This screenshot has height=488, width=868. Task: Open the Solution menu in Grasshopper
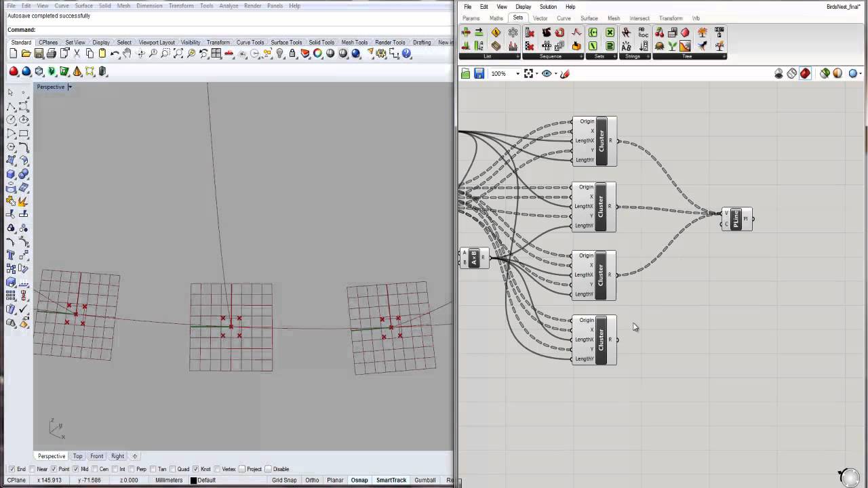[x=548, y=7]
